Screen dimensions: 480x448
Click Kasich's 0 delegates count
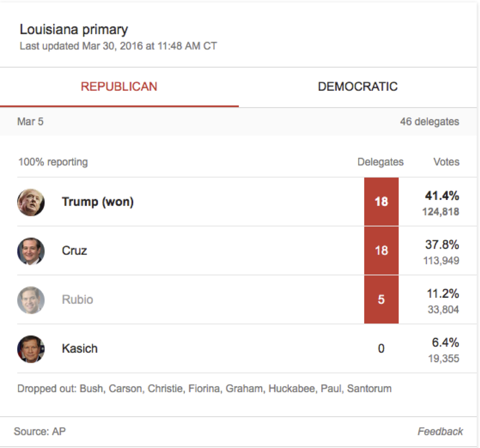381,349
